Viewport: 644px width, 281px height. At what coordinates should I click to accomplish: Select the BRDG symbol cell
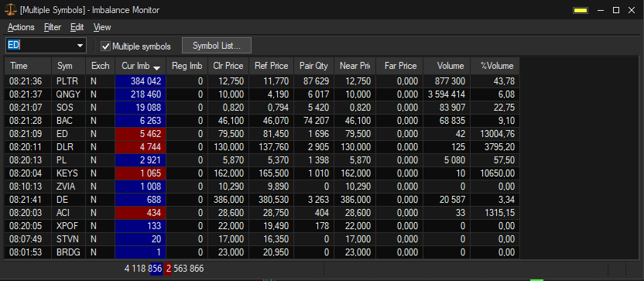(x=69, y=252)
